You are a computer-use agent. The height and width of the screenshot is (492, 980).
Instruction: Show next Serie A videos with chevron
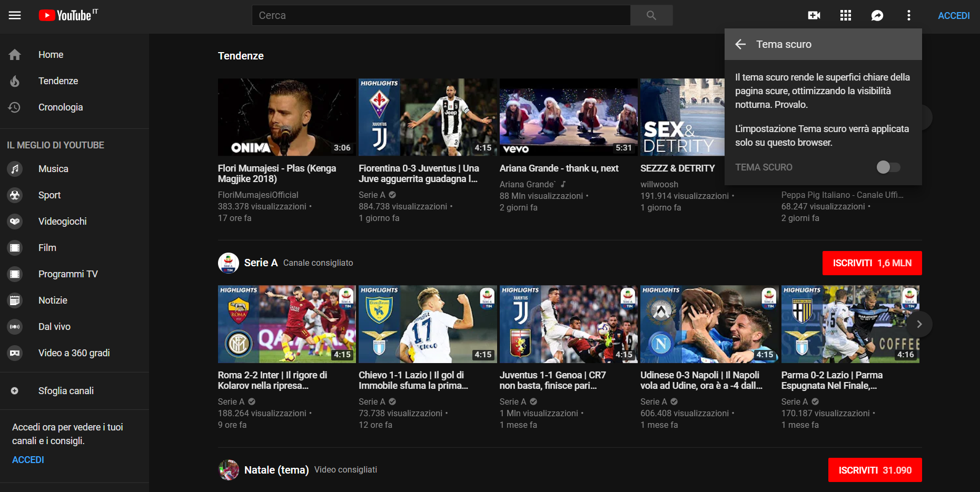pyautogui.click(x=919, y=324)
